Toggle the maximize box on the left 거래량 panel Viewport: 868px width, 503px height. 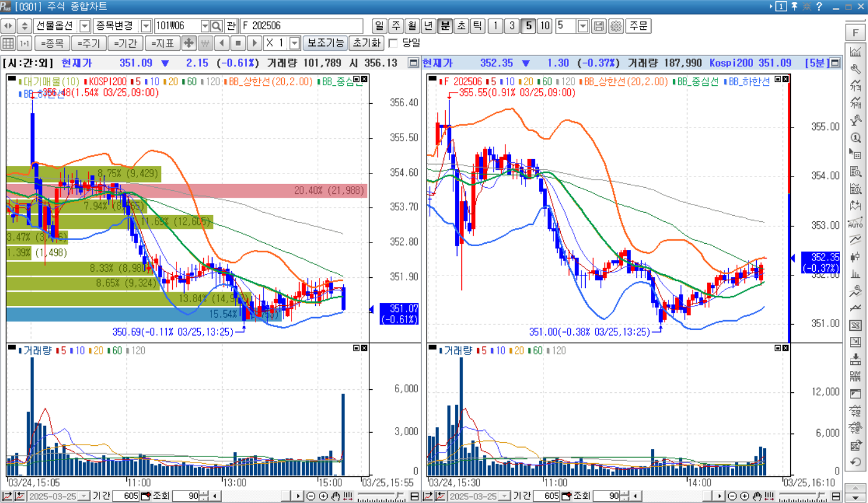click(x=356, y=348)
